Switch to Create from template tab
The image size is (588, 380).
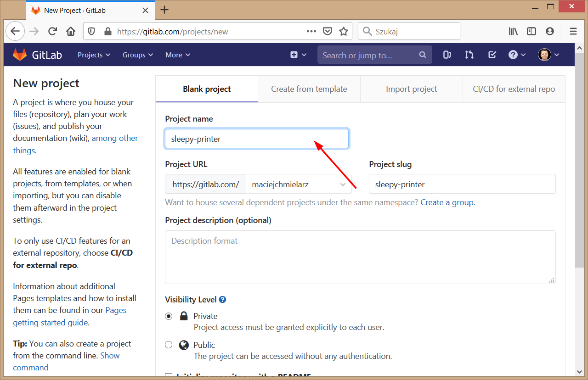tap(309, 89)
